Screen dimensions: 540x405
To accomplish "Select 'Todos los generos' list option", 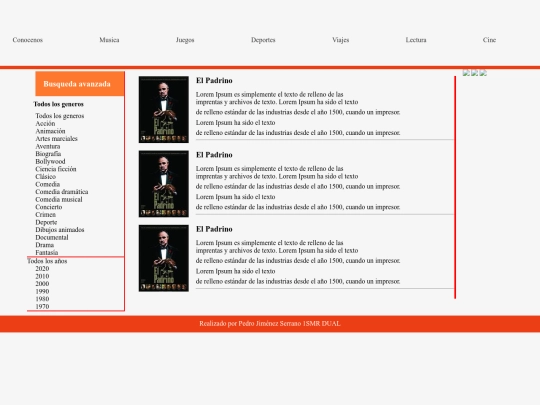I will click(x=60, y=116).
